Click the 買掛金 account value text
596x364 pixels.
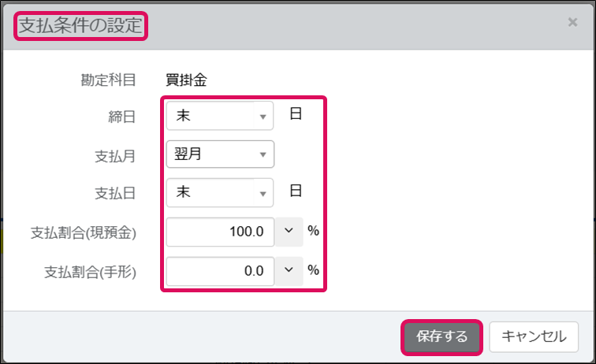pyautogui.click(x=186, y=80)
